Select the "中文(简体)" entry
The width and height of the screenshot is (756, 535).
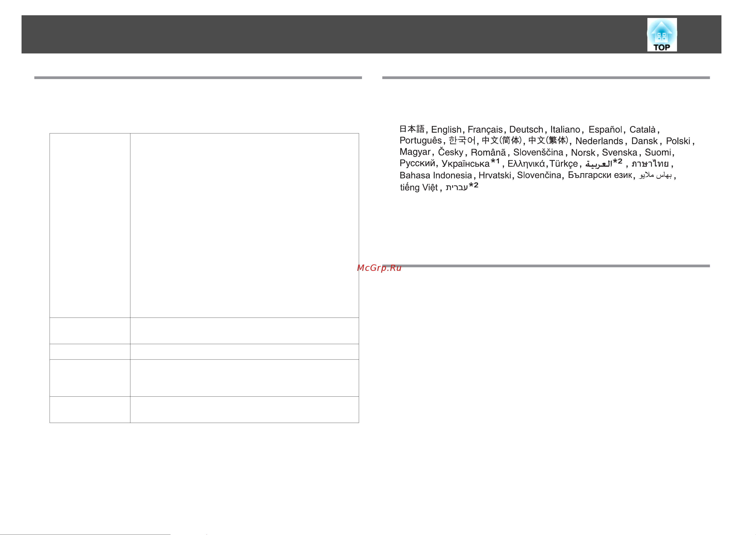point(502,141)
